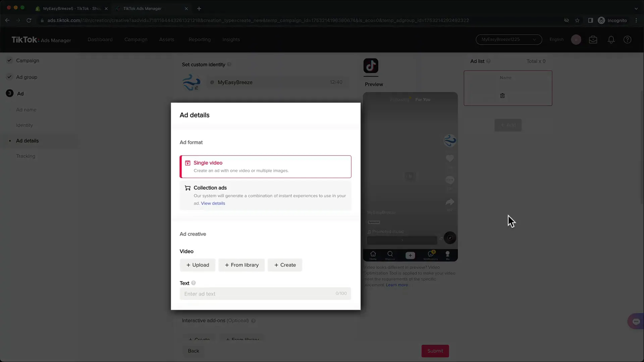The height and width of the screenshot is (362, 644).
Task: Bookmark the page with the star icon
Action: (577, 20)
